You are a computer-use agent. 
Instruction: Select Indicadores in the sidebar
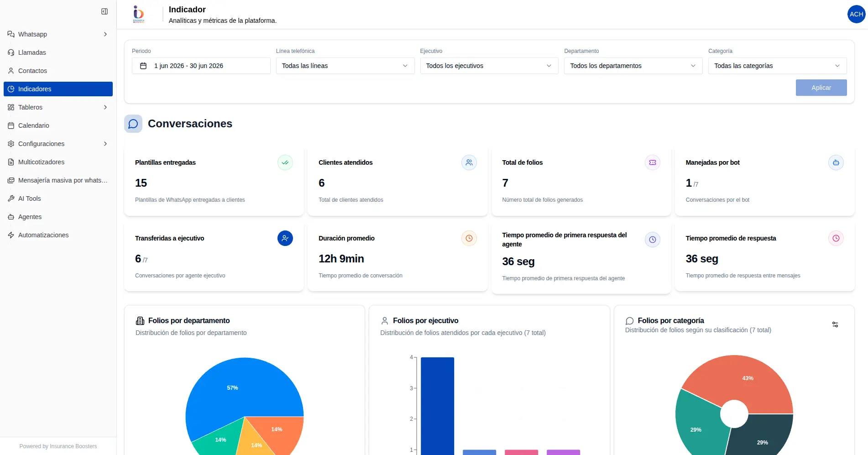[58, 89]
